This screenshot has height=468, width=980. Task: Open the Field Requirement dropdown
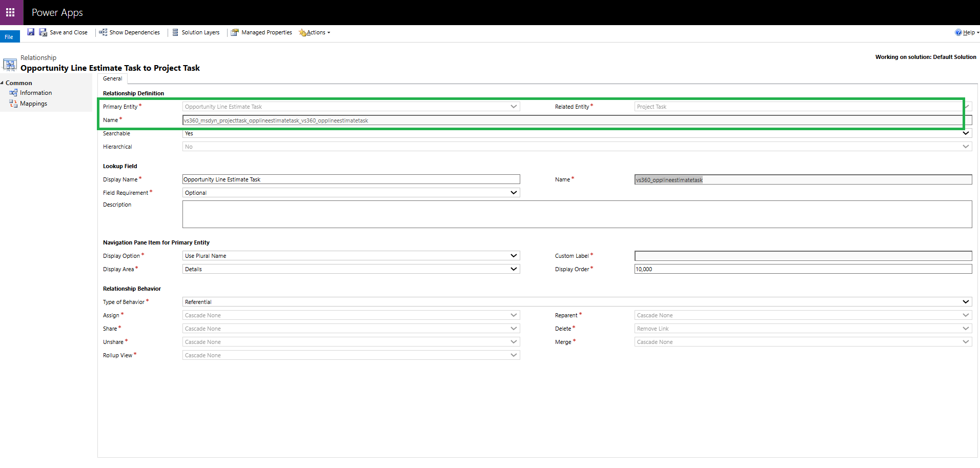click(x=351, y=193)
